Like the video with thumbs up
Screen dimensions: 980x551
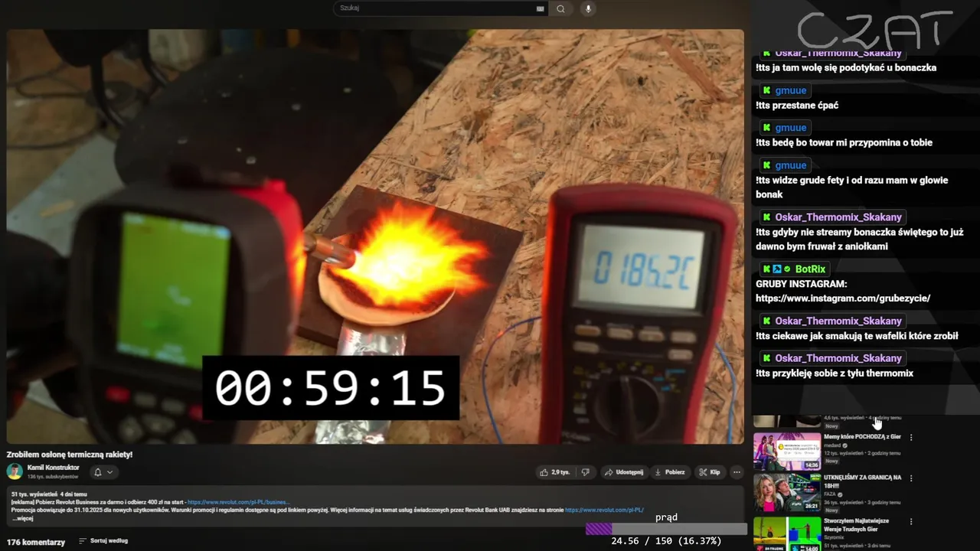pyautogui.click(x=554, y=472)
